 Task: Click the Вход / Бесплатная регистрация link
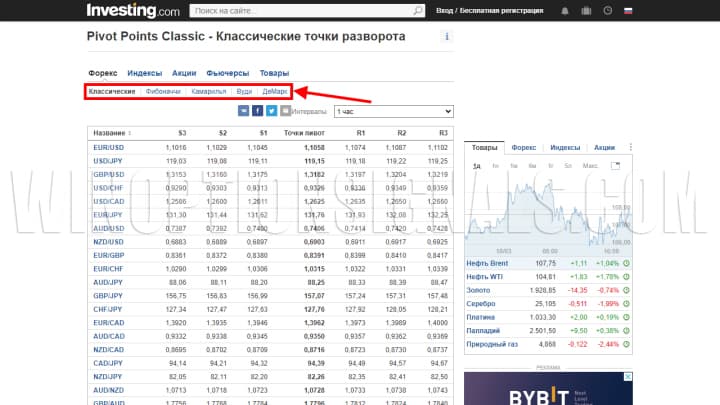[489, 11]
